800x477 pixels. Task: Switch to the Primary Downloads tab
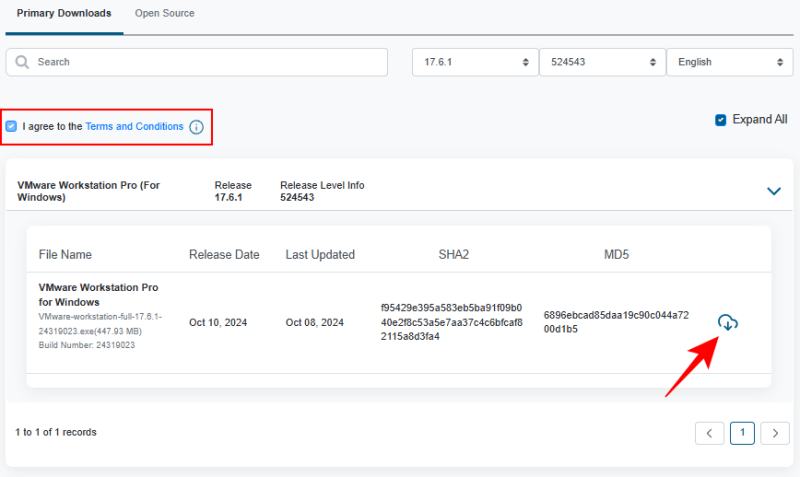(x=64, y=13)
